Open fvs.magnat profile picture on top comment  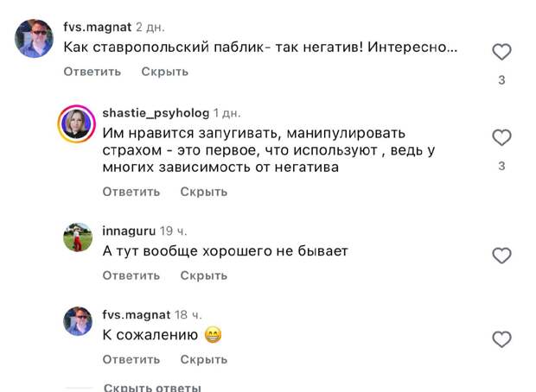pos(35,39)
